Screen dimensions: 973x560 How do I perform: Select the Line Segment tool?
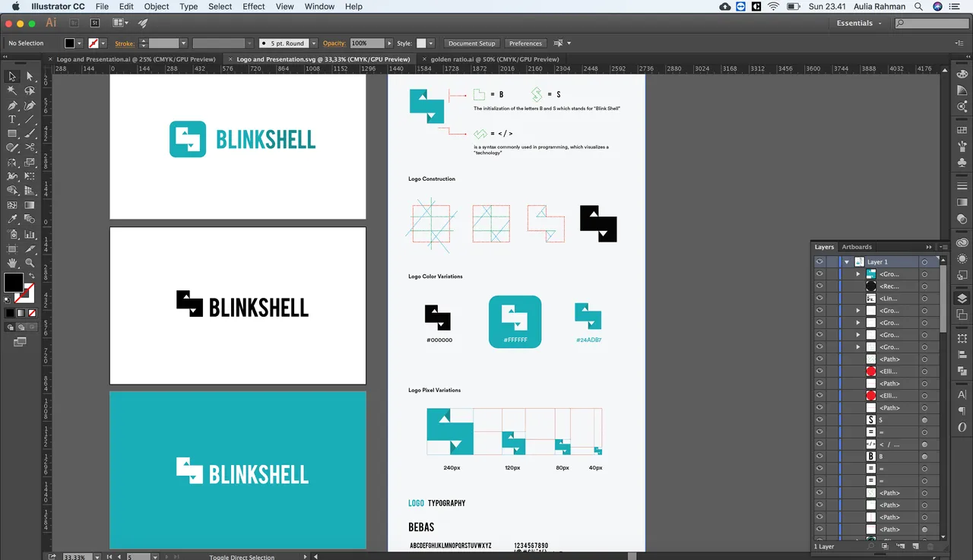(x=30, y=119)
